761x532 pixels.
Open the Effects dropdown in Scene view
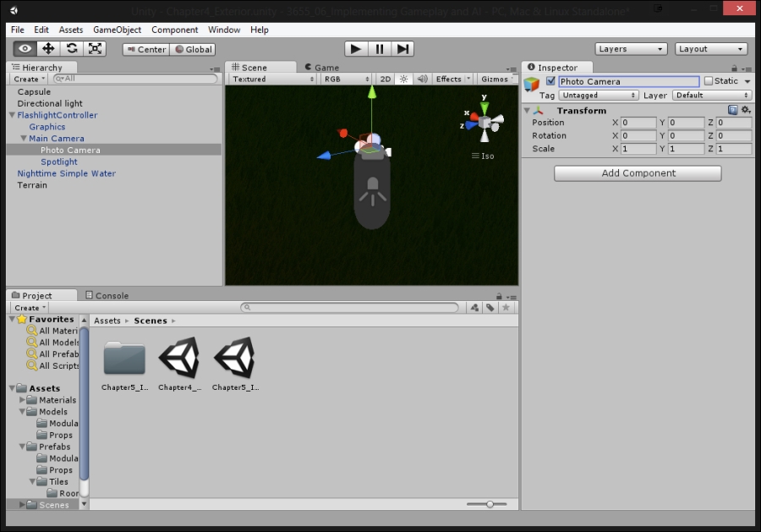453,80
